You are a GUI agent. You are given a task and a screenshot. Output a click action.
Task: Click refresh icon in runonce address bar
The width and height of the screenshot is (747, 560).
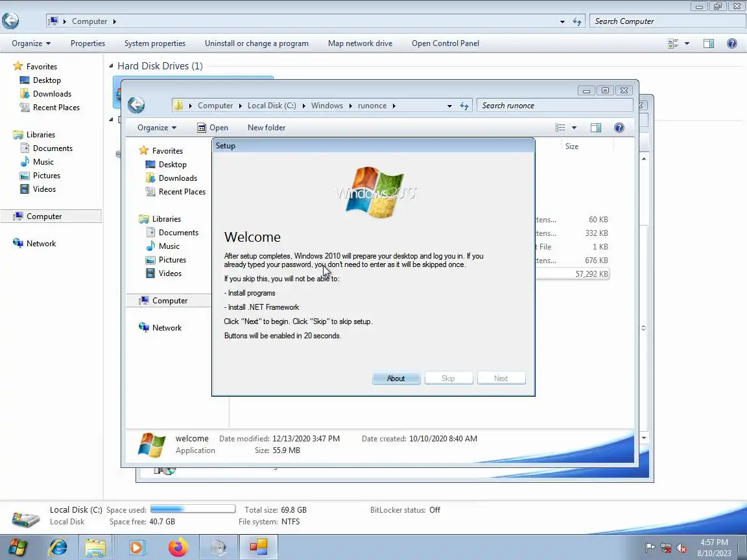point(464,106)
